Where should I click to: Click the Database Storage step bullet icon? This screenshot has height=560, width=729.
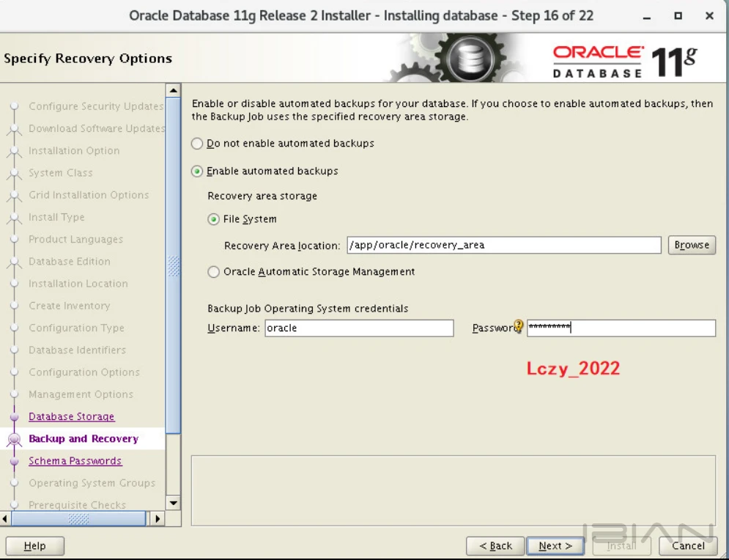15,417
